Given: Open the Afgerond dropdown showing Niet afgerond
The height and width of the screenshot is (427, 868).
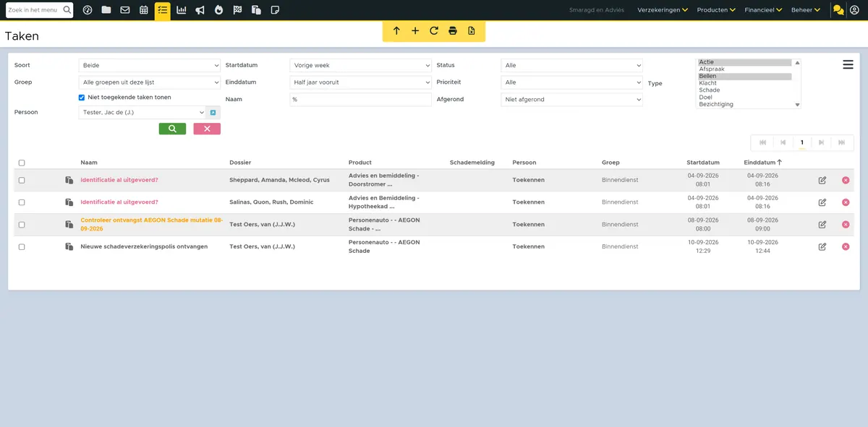Looking at the screenshot, I should tap(571, 100).
